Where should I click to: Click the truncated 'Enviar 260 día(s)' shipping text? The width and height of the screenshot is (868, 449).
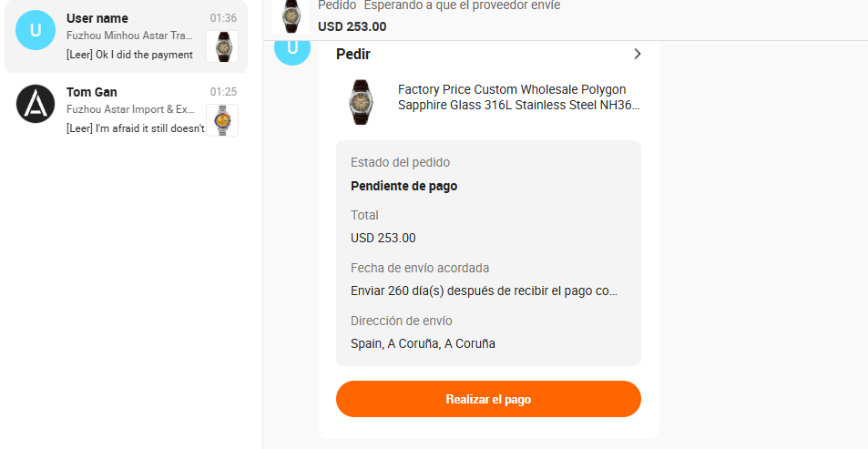pos(484,291)
